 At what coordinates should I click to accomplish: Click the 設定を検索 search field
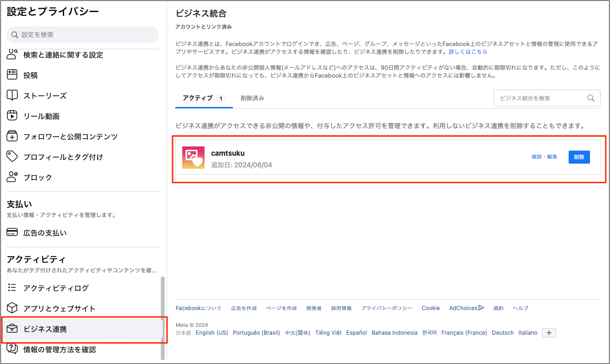(x=83, y=35)
